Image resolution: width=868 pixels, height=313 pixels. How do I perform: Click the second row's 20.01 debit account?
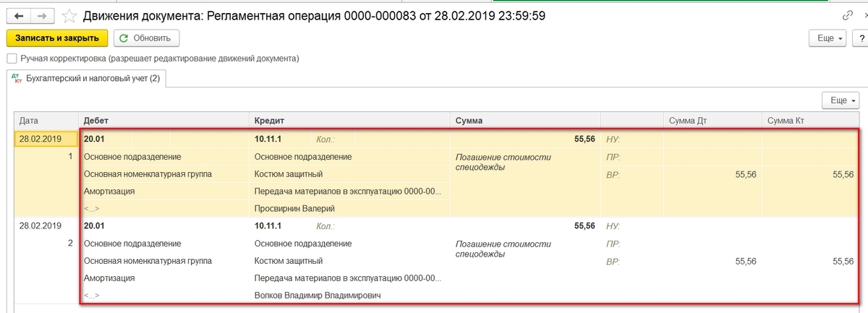click(x=94, y=226)
